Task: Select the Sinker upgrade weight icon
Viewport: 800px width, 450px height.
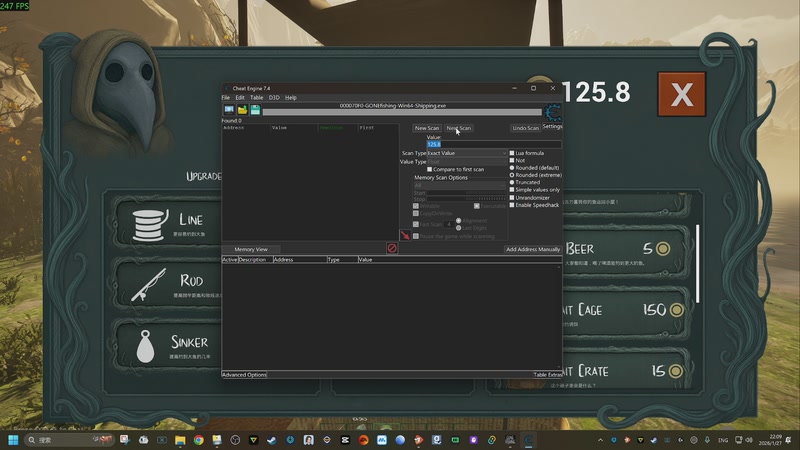Action: tap(145, 346)
